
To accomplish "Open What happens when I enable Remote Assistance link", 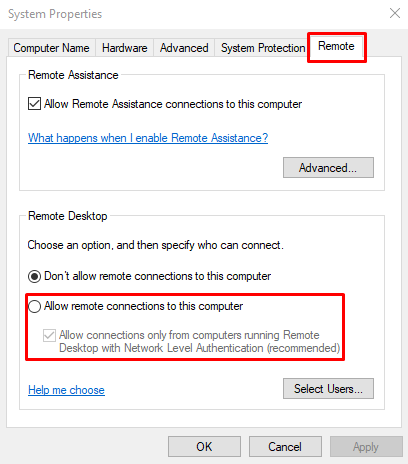I will click(148, 138).
